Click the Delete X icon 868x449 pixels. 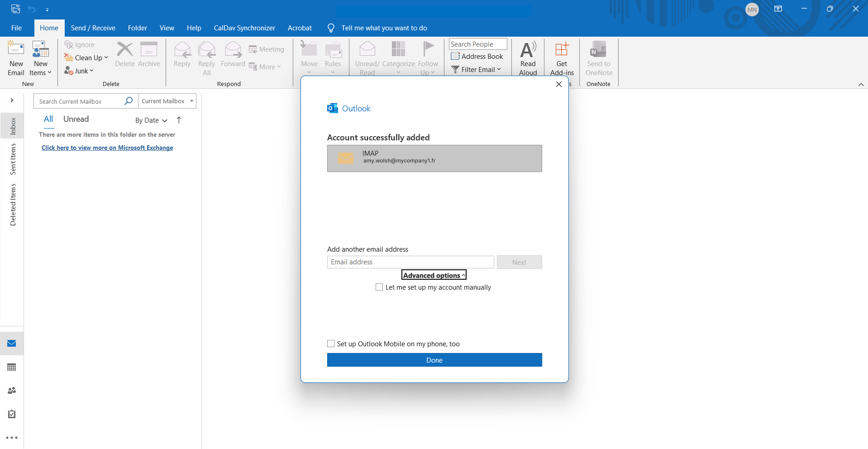tap(125, 49)
